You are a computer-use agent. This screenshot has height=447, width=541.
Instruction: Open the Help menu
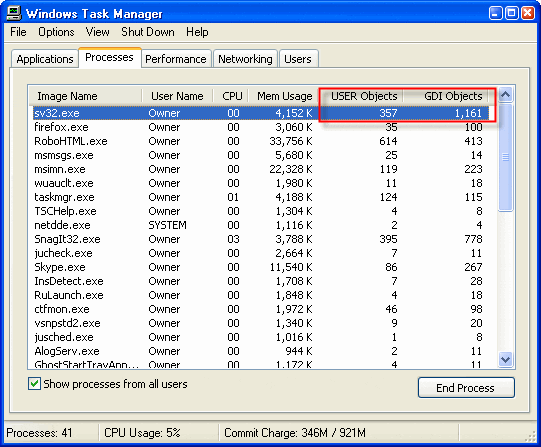(197, 32)
